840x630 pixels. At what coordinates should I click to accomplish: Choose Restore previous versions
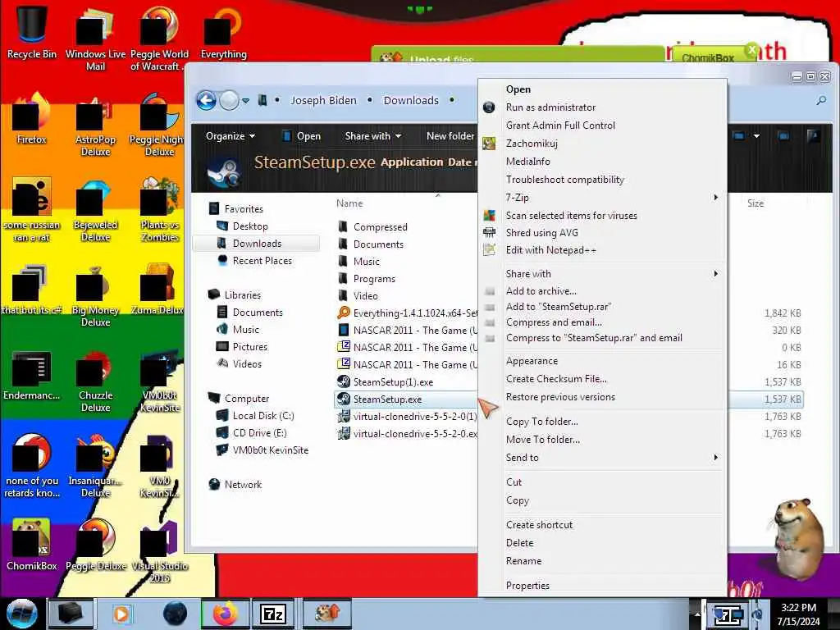point(602,397)
